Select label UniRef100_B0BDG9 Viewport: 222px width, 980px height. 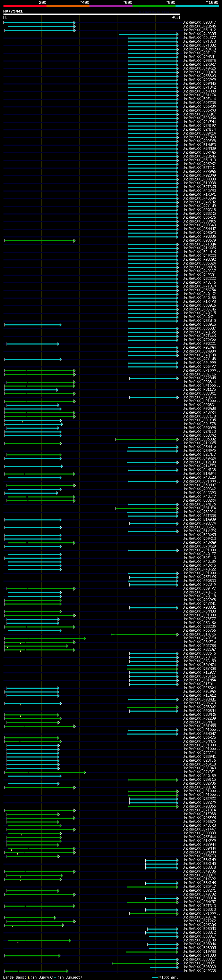(x=199, y=967)
